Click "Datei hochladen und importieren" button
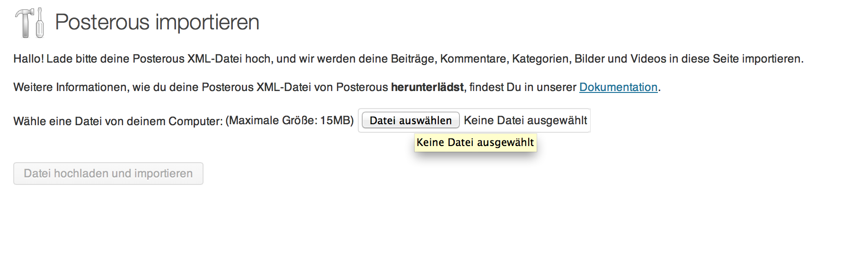The width and height of the screenshot is (868, 275). [x=108, y=174]
